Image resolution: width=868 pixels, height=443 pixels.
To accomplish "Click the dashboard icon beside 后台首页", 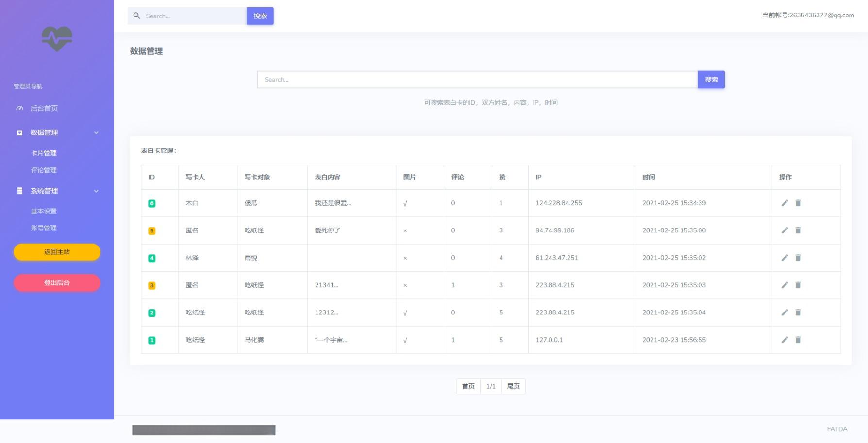I will point(19,108).
